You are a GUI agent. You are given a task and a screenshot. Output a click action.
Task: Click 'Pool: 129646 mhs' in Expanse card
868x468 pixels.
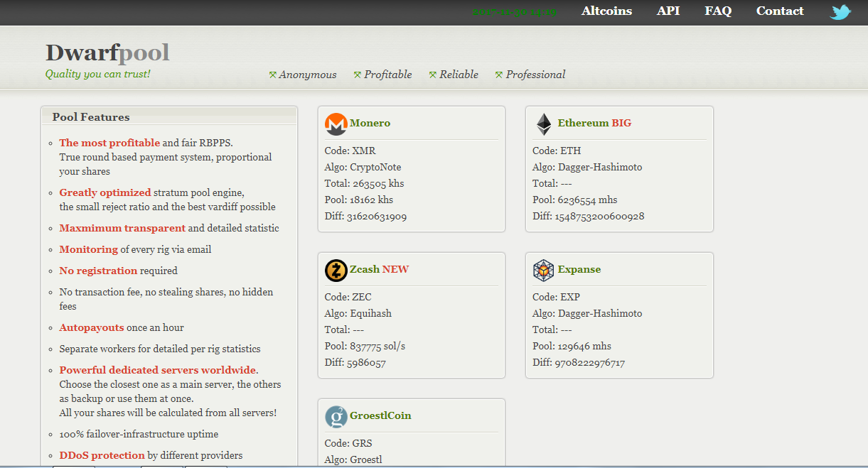click(x=572, y=346)
